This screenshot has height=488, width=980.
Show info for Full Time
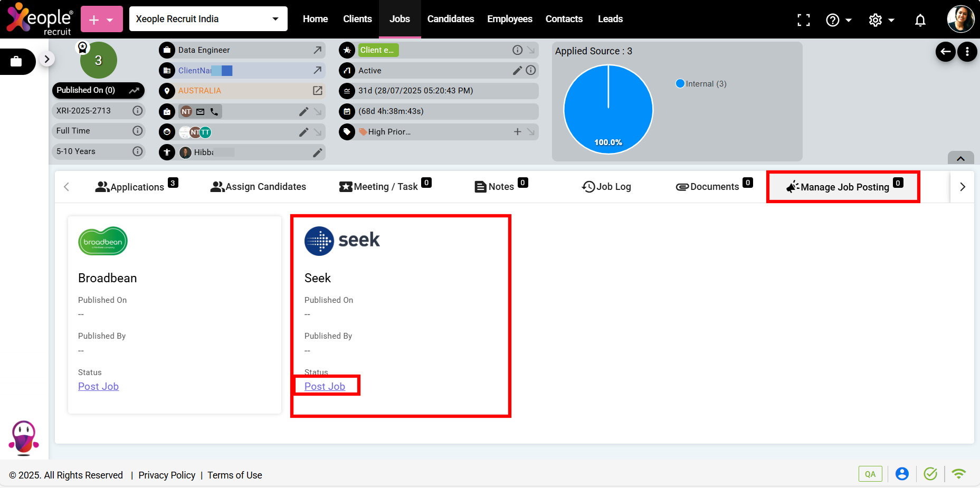[x=137, y=131]
